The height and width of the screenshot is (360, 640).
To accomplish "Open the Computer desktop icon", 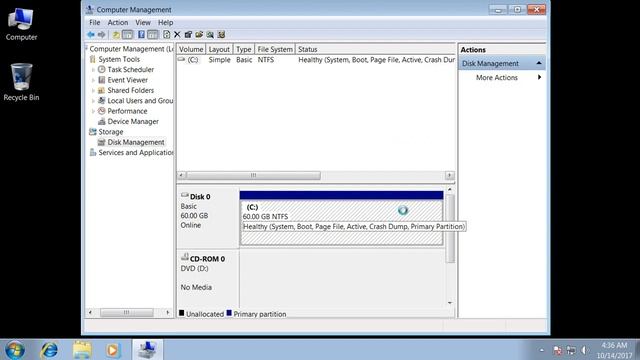I will point(21,24).
